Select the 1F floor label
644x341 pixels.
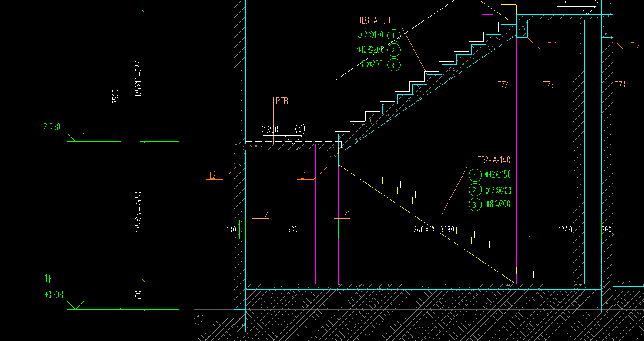[49, 279]
